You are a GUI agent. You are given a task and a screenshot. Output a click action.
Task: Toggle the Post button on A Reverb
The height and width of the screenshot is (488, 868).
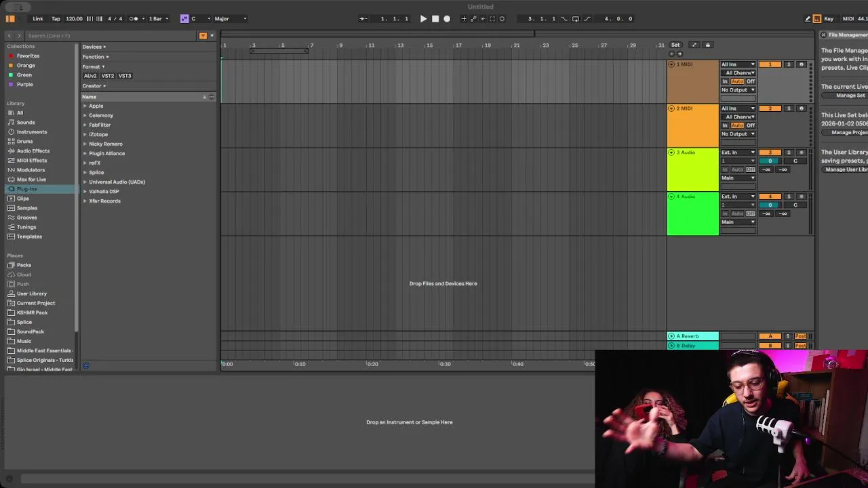[801, 336]
